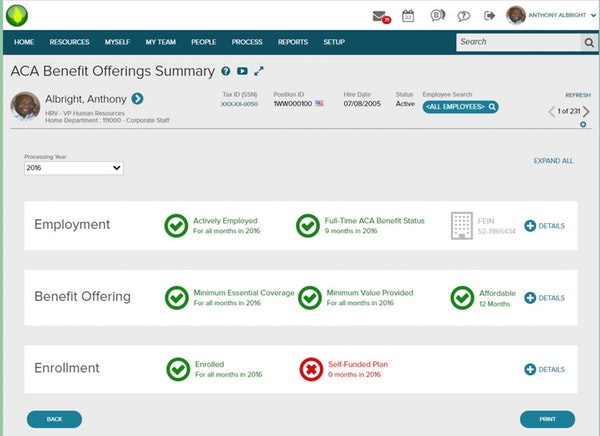Go to next employee record arrow
This screenshot has height=436, width=600.
tap(587, 111)
